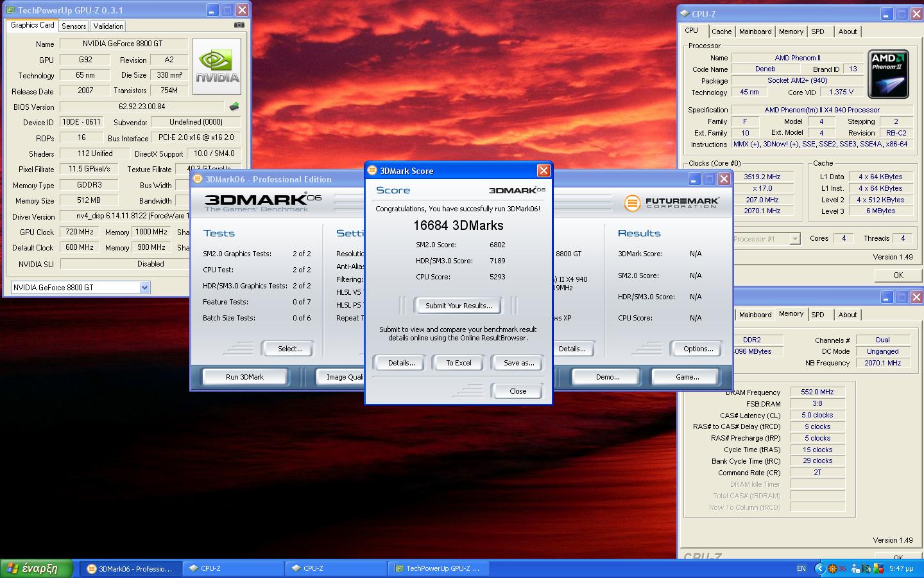The width and height of the screenshot is (924, 578).
Task: Click the BIOS save chip icon in GPU-Z
Action: (234, 107)
